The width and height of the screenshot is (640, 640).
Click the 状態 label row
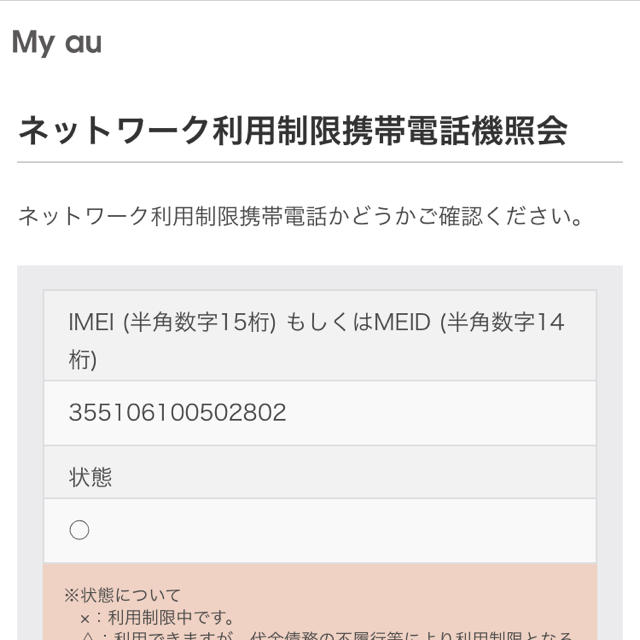pyautogui.click(x=320, y=472)
